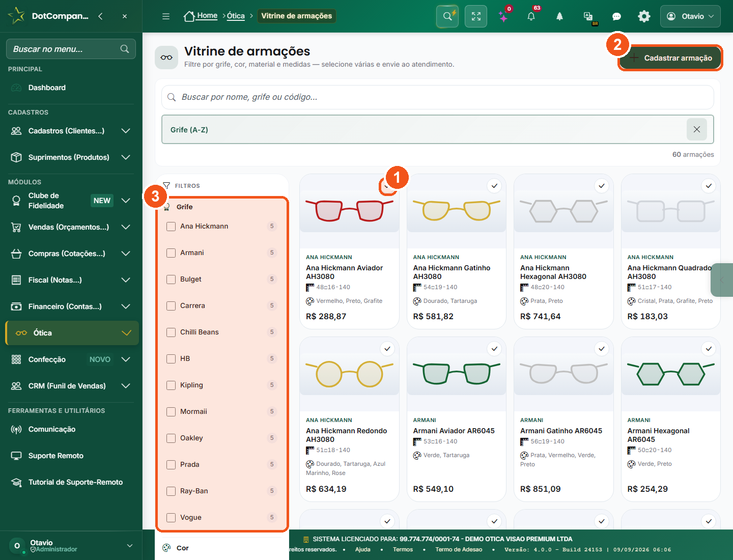Enable the Chilli Beans filter
The width and height of the screenshot is (733, 560).
click(171, 332)
